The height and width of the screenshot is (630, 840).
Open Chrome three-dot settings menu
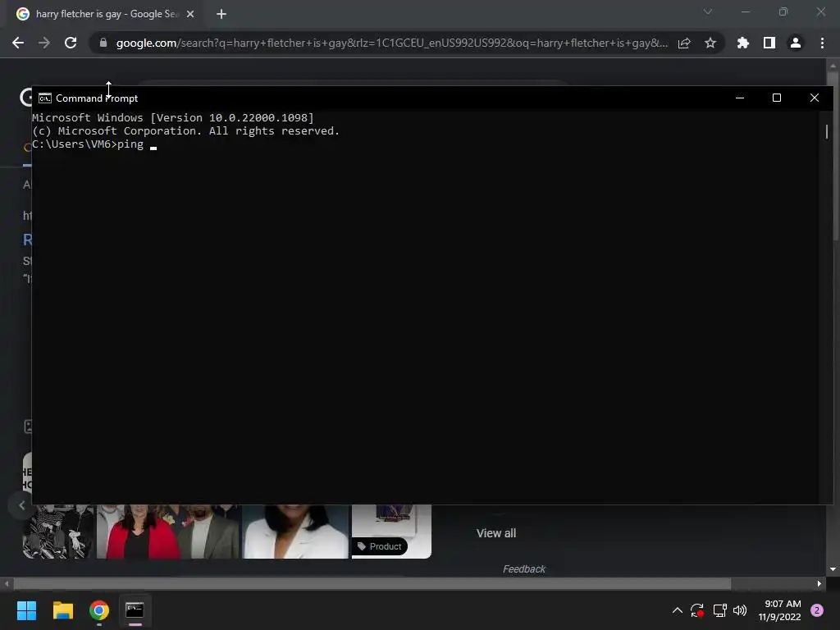(822, 43)
